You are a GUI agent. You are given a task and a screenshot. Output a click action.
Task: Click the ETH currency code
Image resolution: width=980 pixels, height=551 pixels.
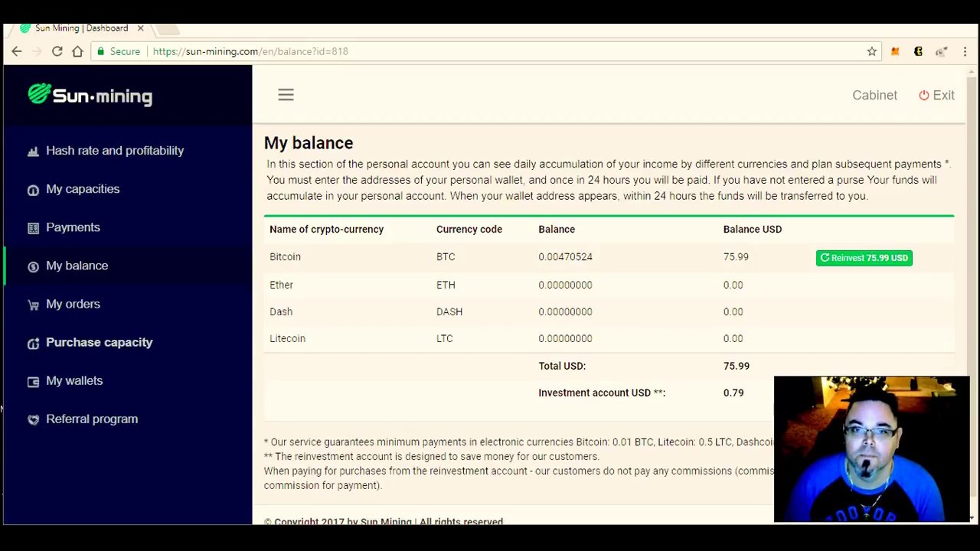446,285
